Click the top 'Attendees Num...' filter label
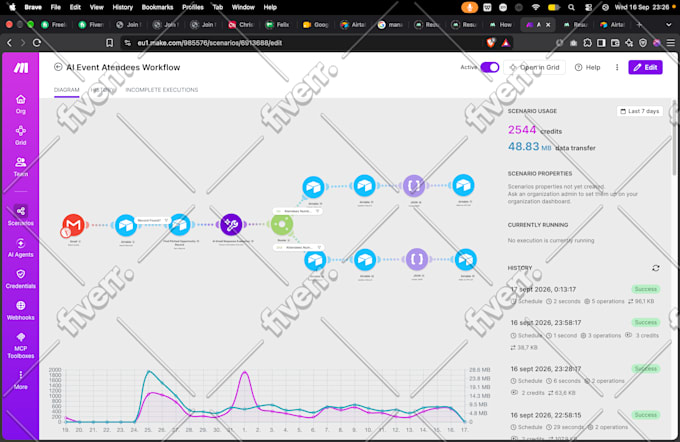The width and height of the screenshot is (680, 442). coord(298,211)
